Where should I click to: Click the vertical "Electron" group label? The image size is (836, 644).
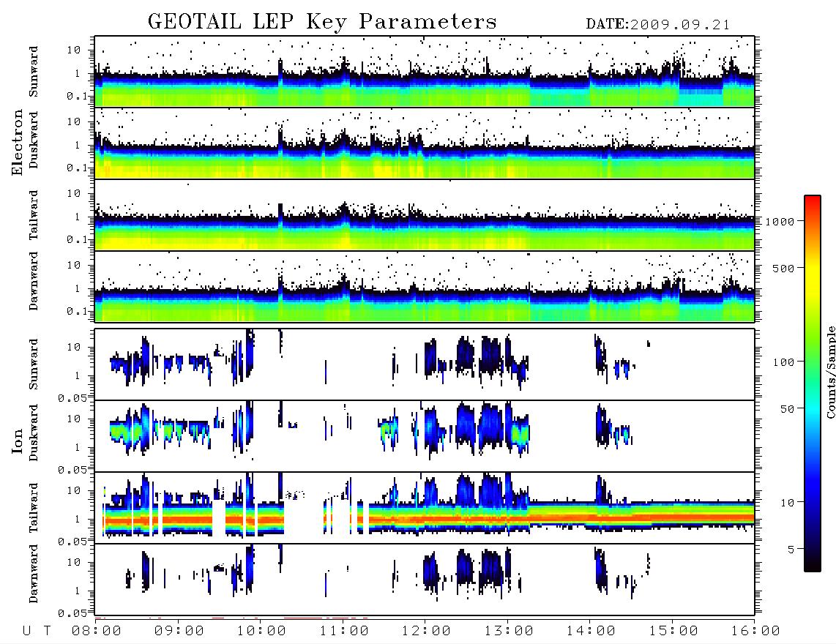point(18,142)
